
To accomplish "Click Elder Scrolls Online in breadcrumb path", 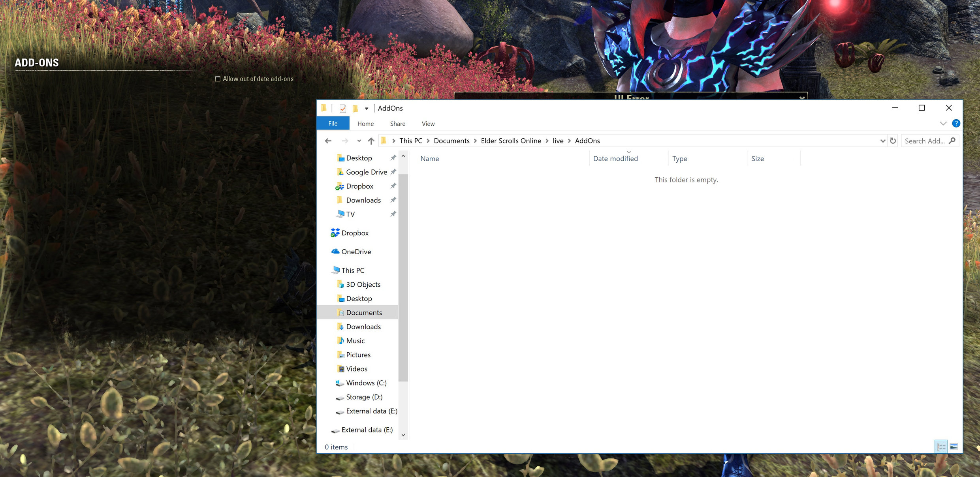I will [x=511, y=141].
